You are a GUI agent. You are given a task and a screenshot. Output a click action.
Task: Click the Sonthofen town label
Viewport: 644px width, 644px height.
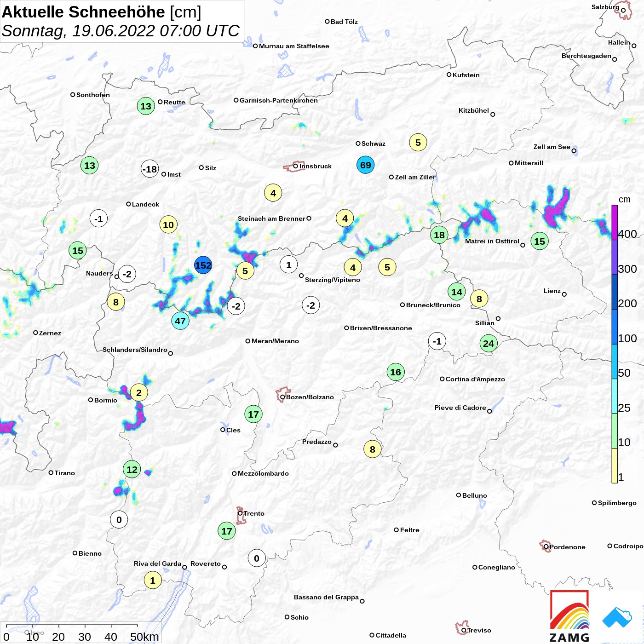coord(93,95)
